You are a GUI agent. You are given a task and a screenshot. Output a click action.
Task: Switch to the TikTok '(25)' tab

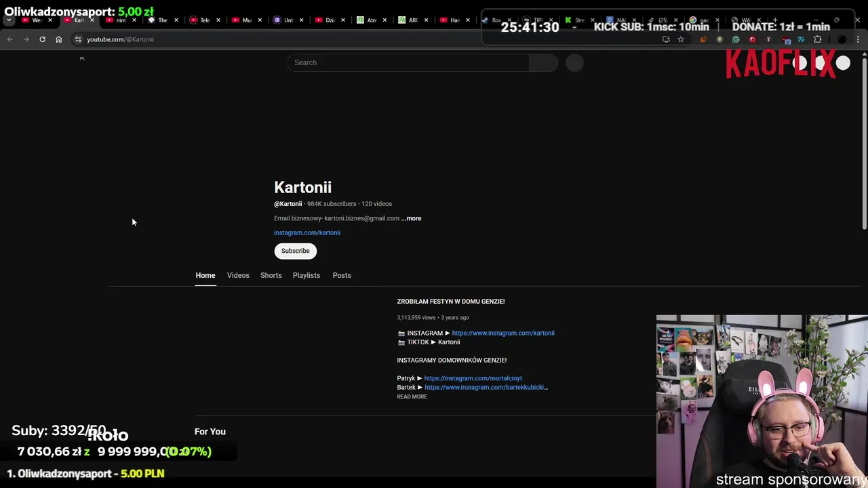click(x=661, y=20)
